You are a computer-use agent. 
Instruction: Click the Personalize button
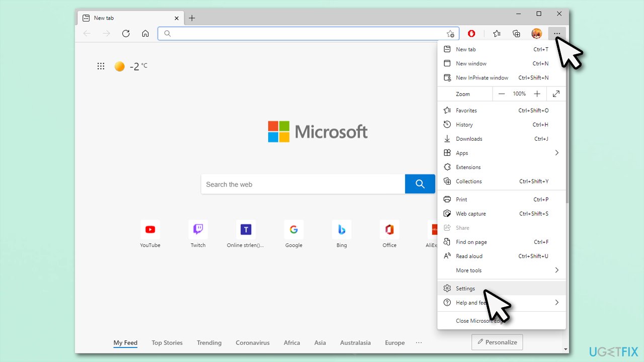(497, 342)
